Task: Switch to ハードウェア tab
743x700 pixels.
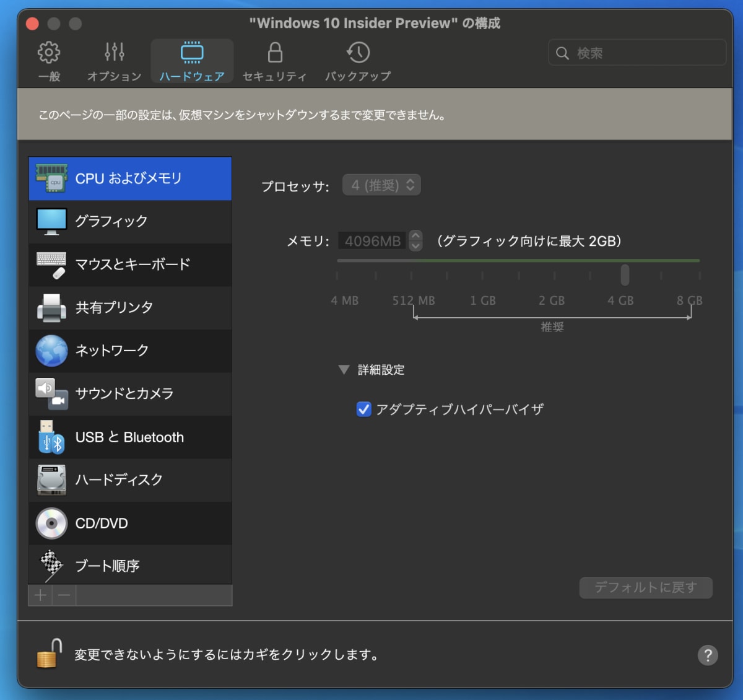Action: [x=192, y=61]
